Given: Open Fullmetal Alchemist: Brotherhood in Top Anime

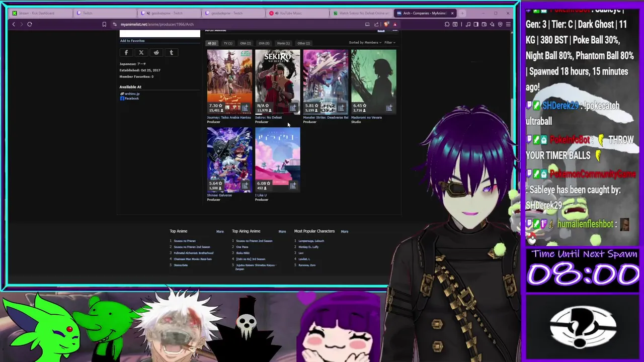Looking at the screenshot, I should pyautogui.click(x=194, y=253).
